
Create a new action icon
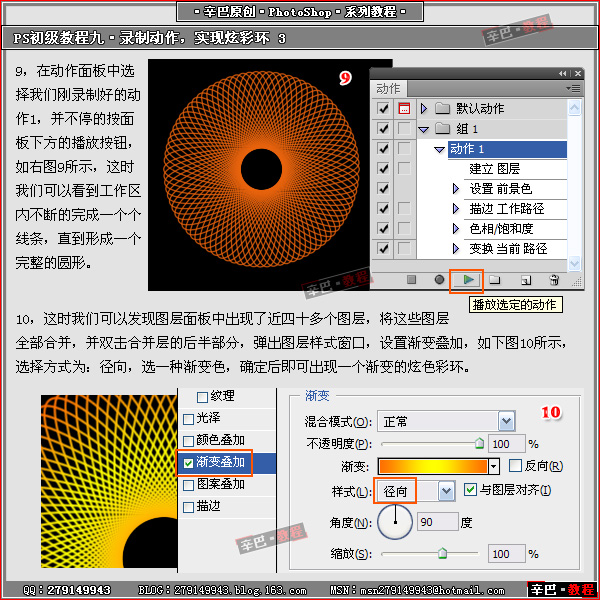click(x=526, y=280)
